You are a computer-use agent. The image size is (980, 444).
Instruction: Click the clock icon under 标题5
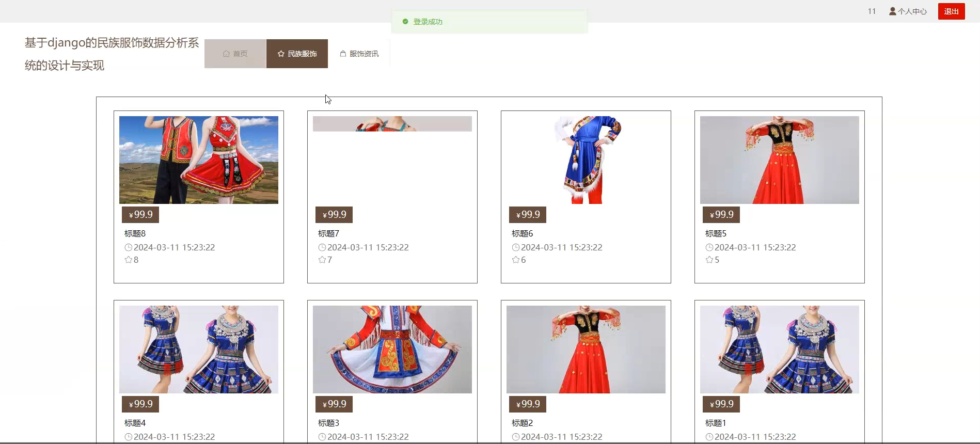(x=709, y=247)
